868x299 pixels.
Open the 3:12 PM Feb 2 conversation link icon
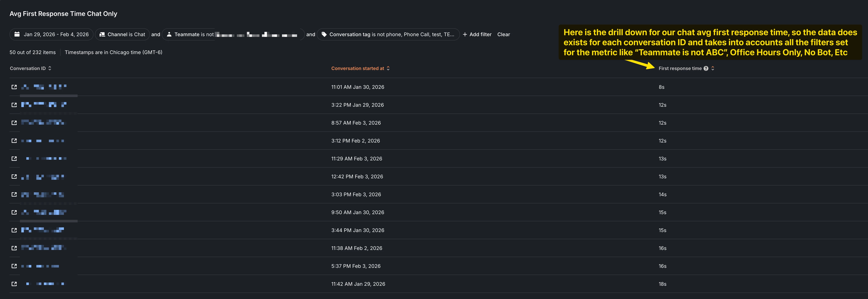(14, 141)
